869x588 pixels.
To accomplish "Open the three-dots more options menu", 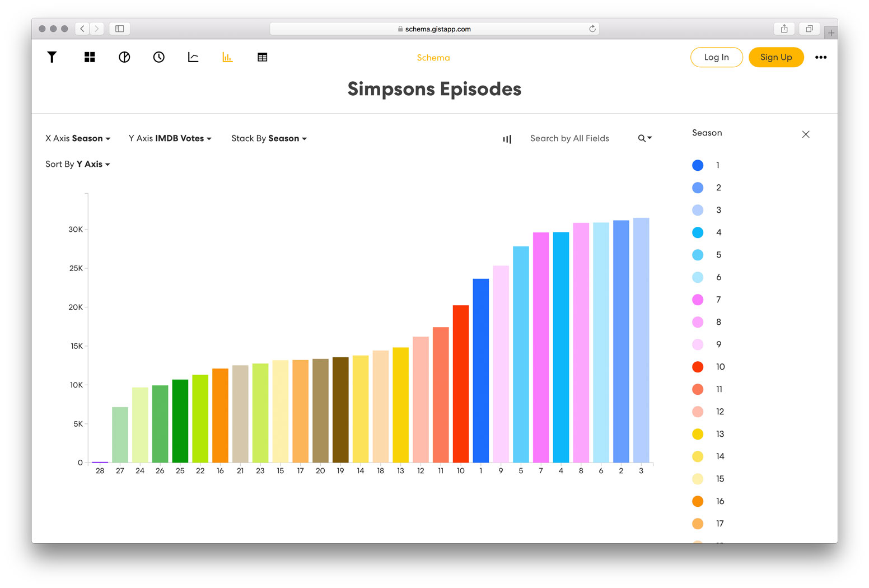I will (821, 57).
